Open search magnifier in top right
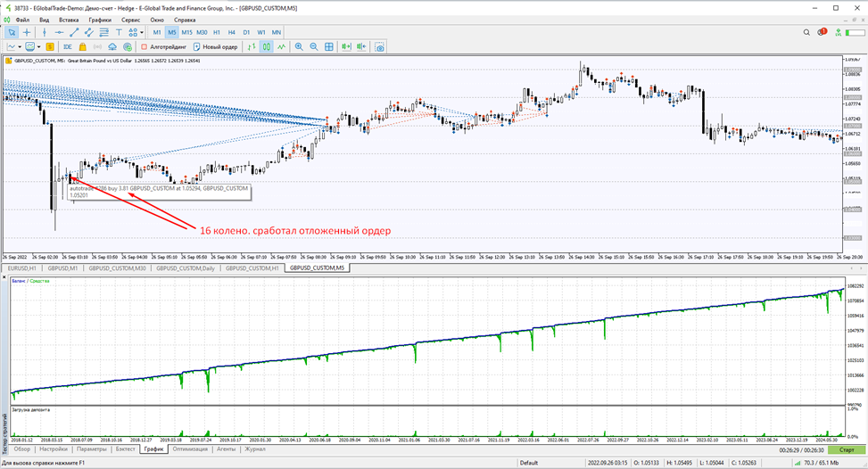Screen dimensions: 868x469 (x=806, y=33)
